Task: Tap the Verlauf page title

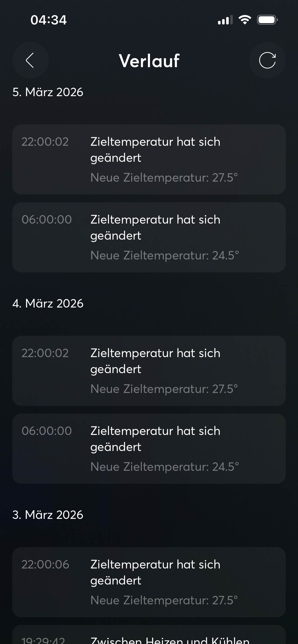Action: point(149,61)
